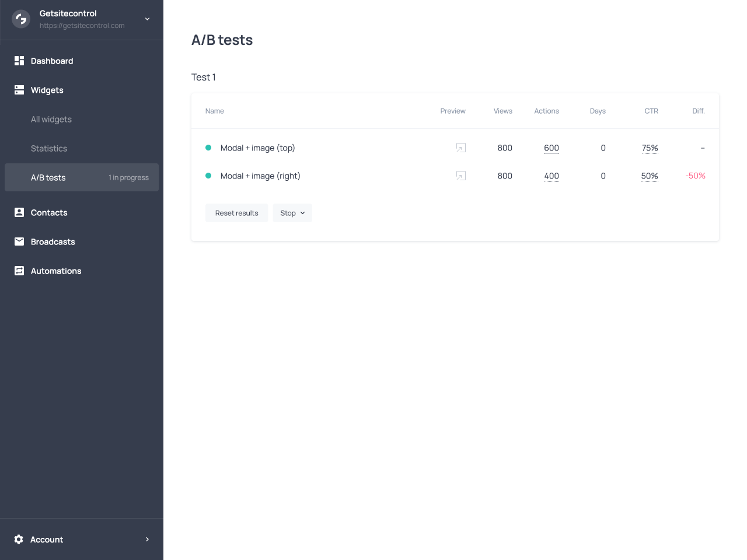The image size is (747, 560).
Task: Expand the workspace switcher chevron
Action: 147,19
